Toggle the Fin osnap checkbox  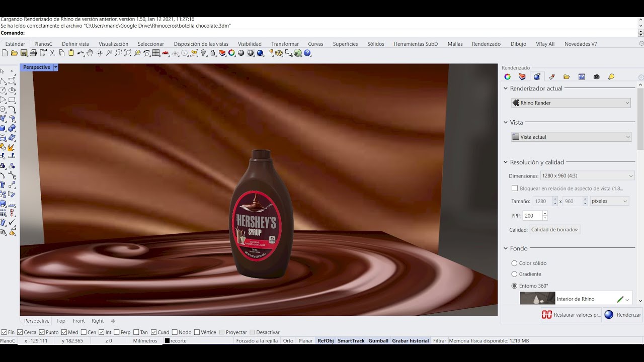coord(4,332)
